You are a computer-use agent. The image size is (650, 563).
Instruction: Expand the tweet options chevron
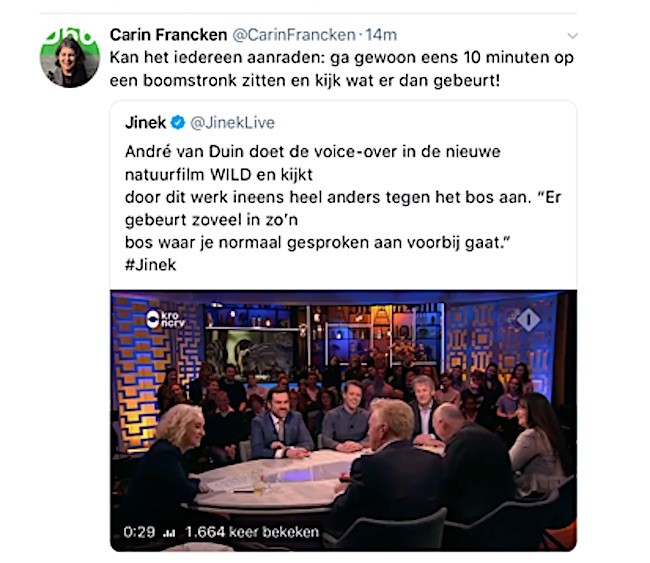(572, 36)
